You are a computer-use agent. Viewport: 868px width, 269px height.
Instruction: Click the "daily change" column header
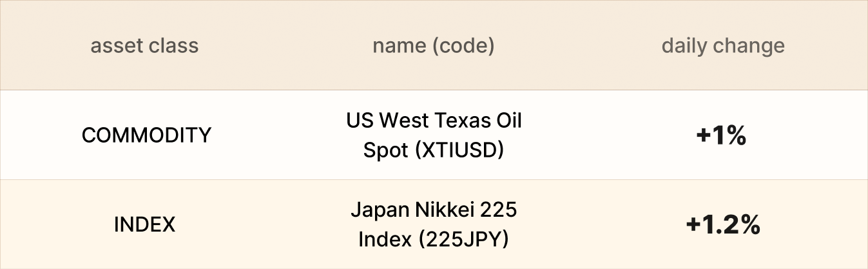(x=723, y=46)
